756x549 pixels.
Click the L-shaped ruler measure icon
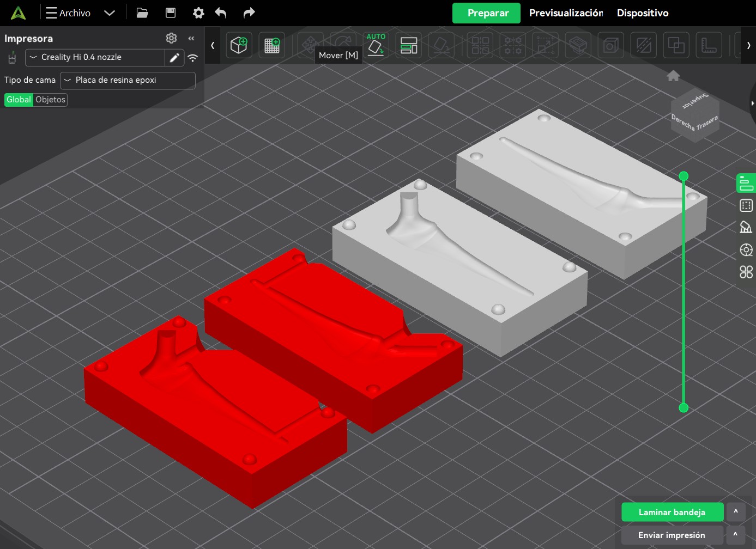point(709,45)
